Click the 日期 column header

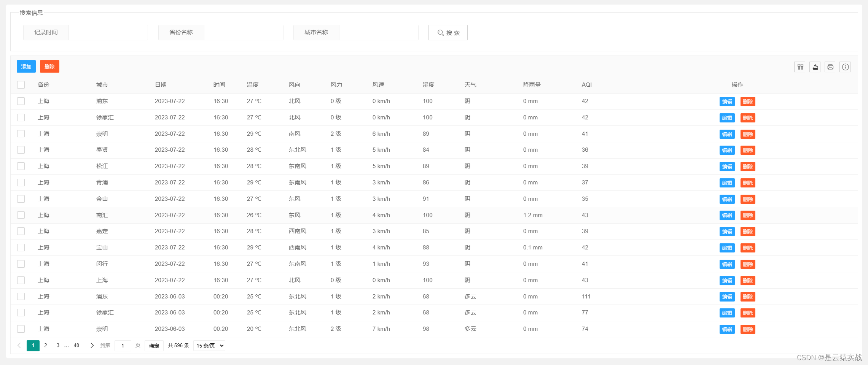(x=161, y=85)
